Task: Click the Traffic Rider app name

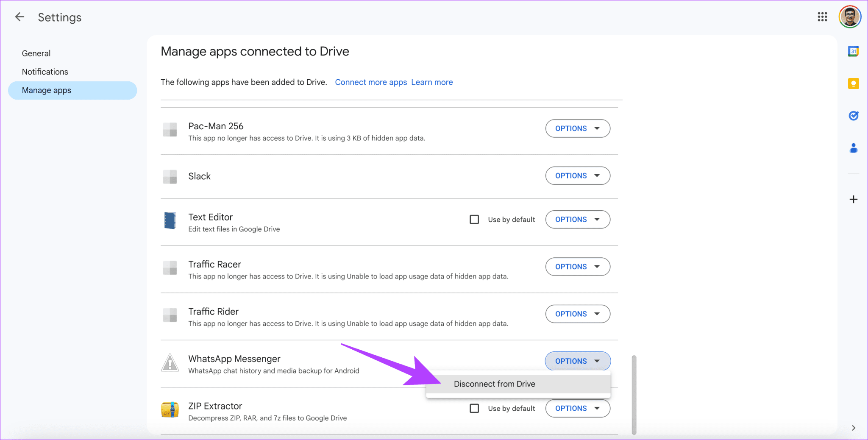Action: [213, 312]
